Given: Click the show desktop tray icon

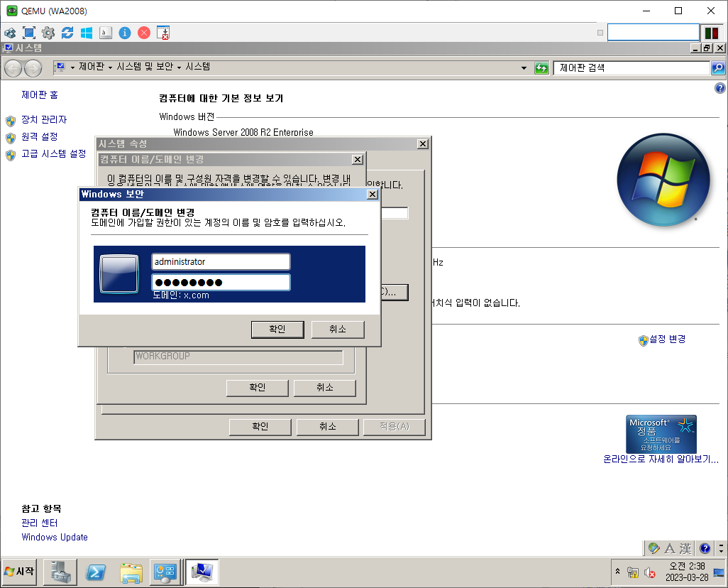Looking at the screenshot, I should click(719, 572).
